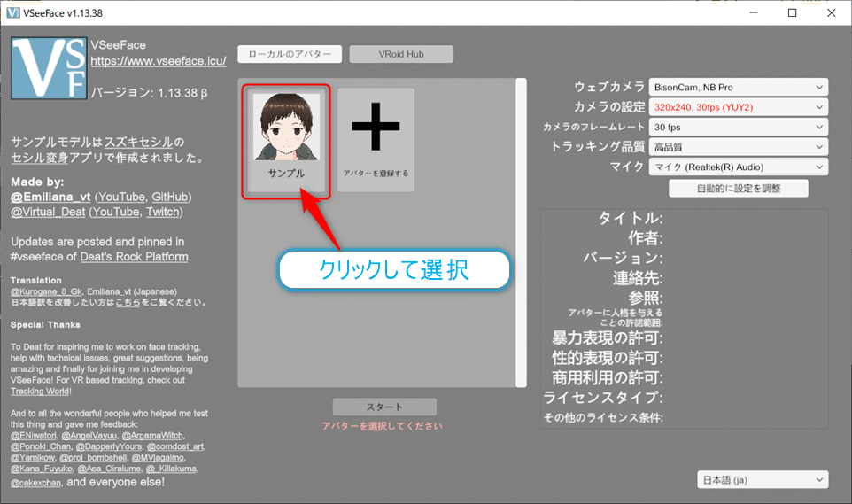Open the @Ponoki_Chan link
Screen dimensions: 852x504
(41, 446)
